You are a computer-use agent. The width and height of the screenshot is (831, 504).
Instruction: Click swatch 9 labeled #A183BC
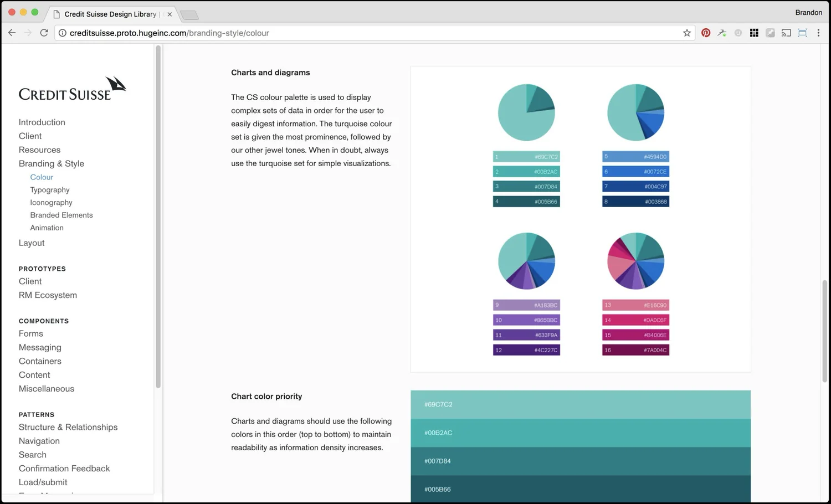(526, 305)
